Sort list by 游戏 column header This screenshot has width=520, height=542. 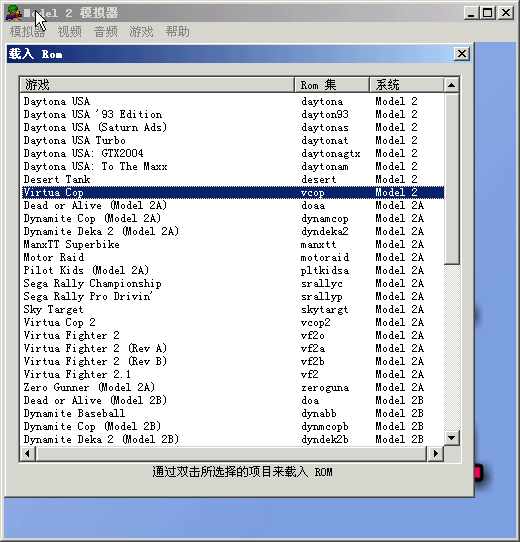tap(157, 85)
